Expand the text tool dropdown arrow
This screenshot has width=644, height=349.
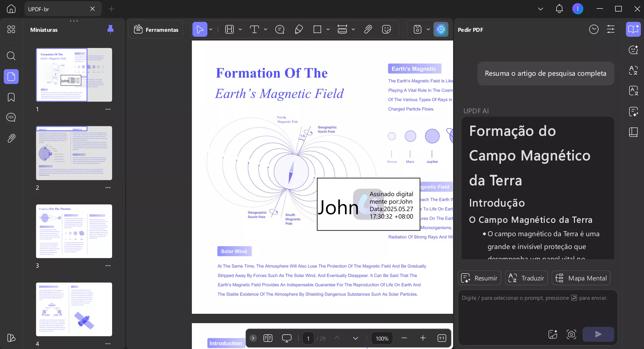(265, 30)
